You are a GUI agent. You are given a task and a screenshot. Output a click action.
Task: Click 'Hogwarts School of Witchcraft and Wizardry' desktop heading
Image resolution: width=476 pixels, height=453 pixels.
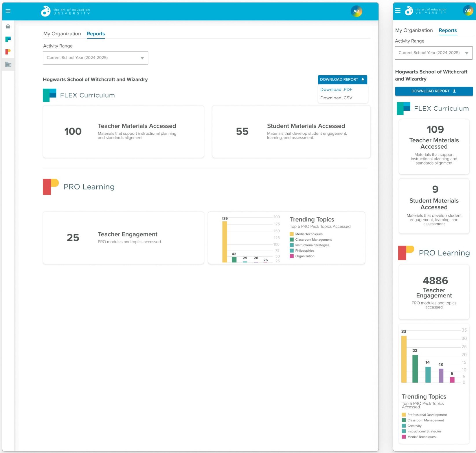click(x=95, y=79)
